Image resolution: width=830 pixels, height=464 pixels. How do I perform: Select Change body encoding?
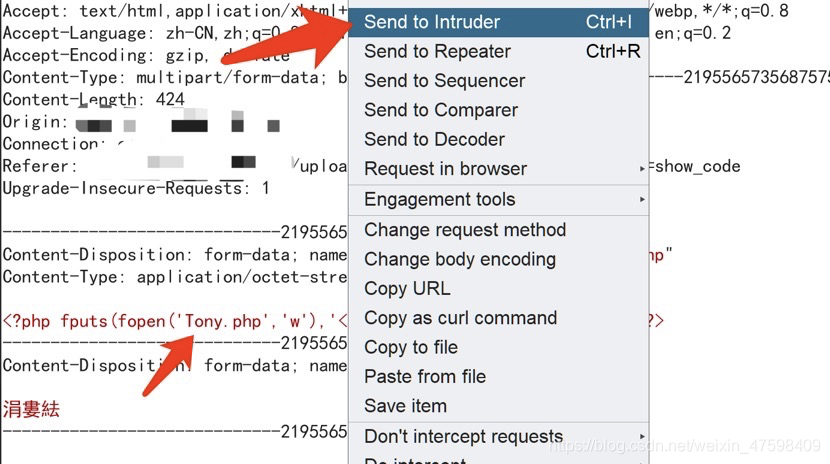coord(459,259)
